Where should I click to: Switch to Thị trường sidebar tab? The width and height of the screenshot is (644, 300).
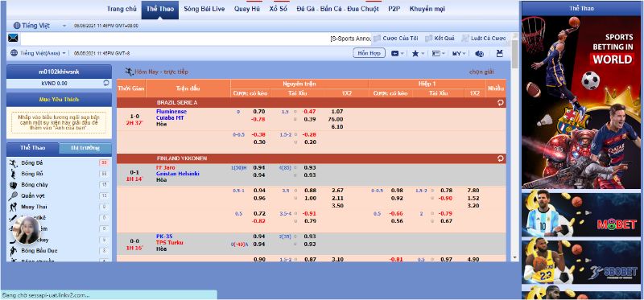(85, 148)
